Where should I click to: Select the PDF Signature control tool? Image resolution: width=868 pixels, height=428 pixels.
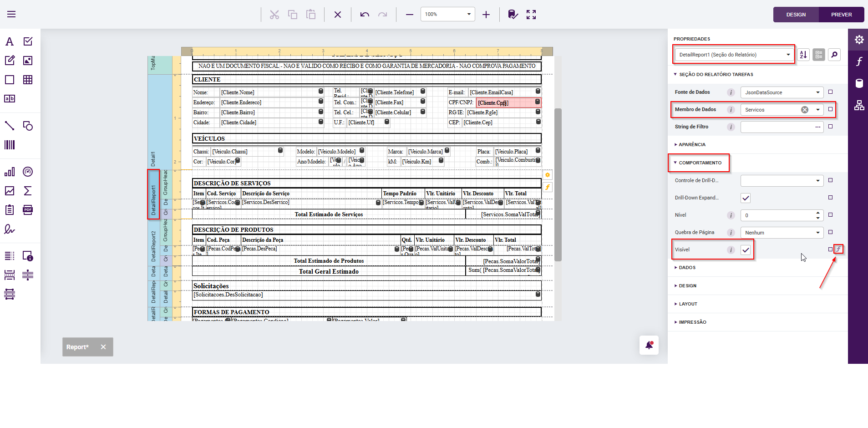(x=10, y=229)
